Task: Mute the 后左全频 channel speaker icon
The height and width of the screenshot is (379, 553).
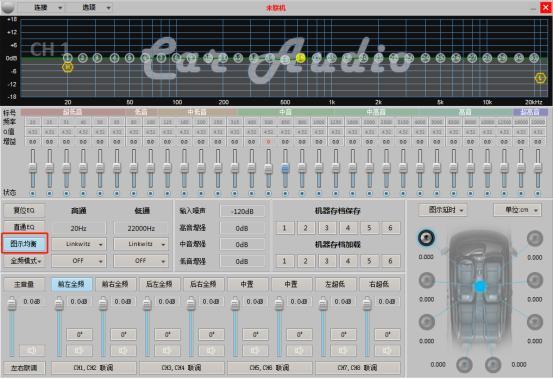Action: point(168,350)
